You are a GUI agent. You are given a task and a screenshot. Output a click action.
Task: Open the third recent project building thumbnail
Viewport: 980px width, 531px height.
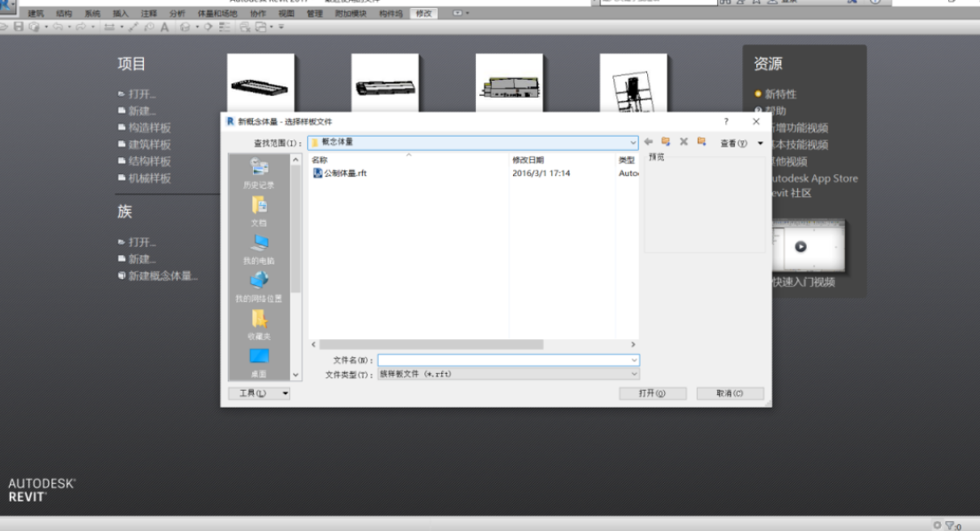[510, 83]
